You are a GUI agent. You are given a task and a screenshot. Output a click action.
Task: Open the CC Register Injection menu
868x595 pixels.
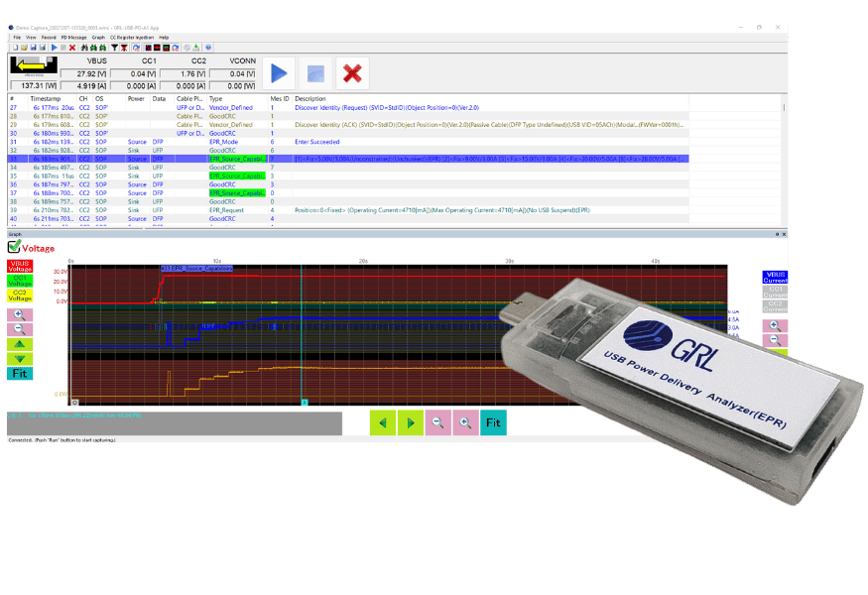tap(132, 37)
